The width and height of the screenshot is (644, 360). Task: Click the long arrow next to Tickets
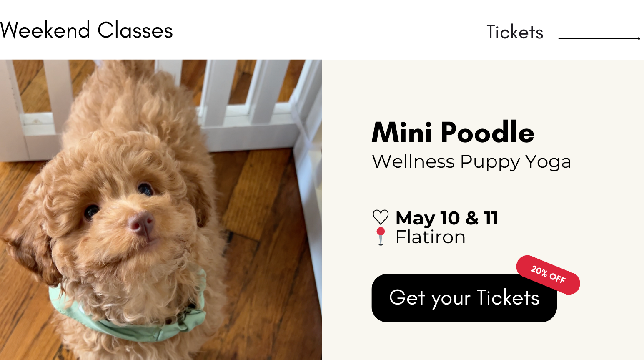(x=599, y=38)
